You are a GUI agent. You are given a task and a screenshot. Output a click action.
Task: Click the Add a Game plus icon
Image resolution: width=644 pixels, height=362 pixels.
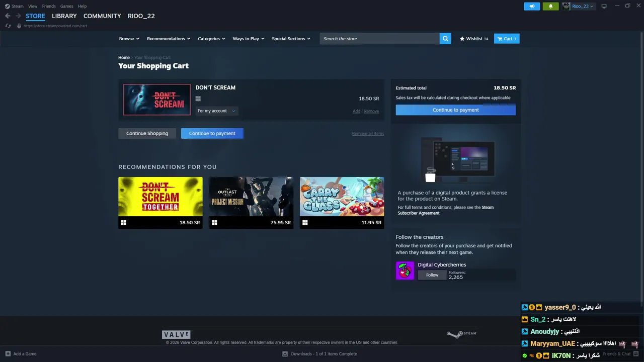click(x=8, y=354)
